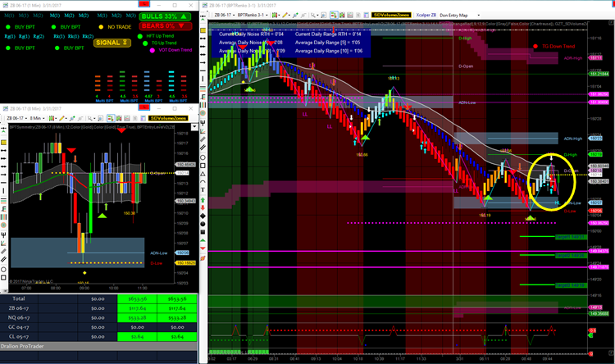Select the zoom magnifier in BPTRenko toolbar
This screenshot has width=615, height=364.
tap(313, 15)
